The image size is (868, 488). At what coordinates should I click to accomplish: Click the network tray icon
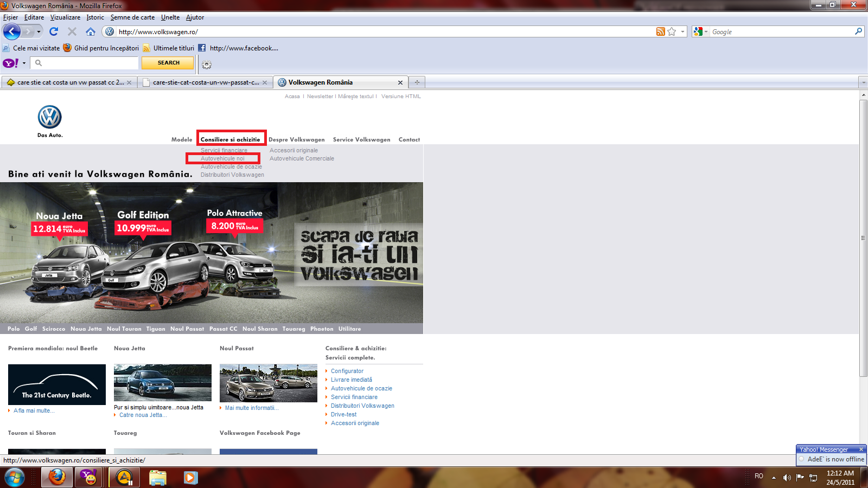click(813, 478)
